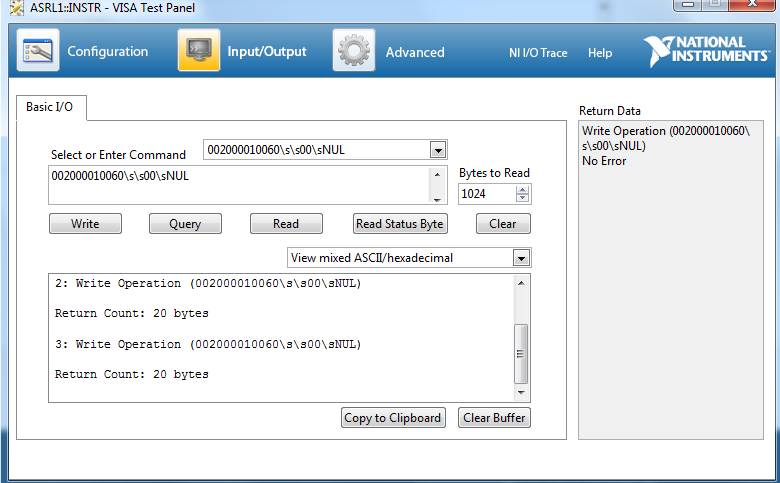Expand the Select or Enter Command dropdown arrow

click(x=438, y=150)
